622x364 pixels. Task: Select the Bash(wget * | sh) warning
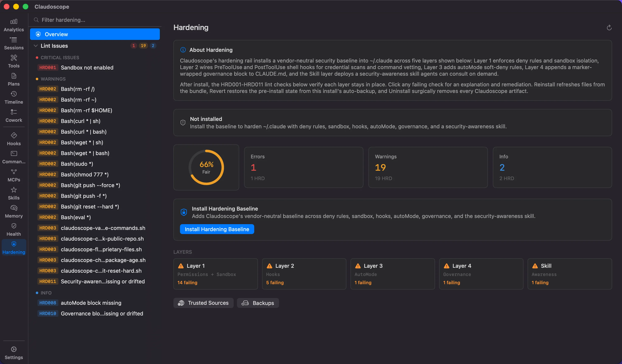tap(95, 142)
